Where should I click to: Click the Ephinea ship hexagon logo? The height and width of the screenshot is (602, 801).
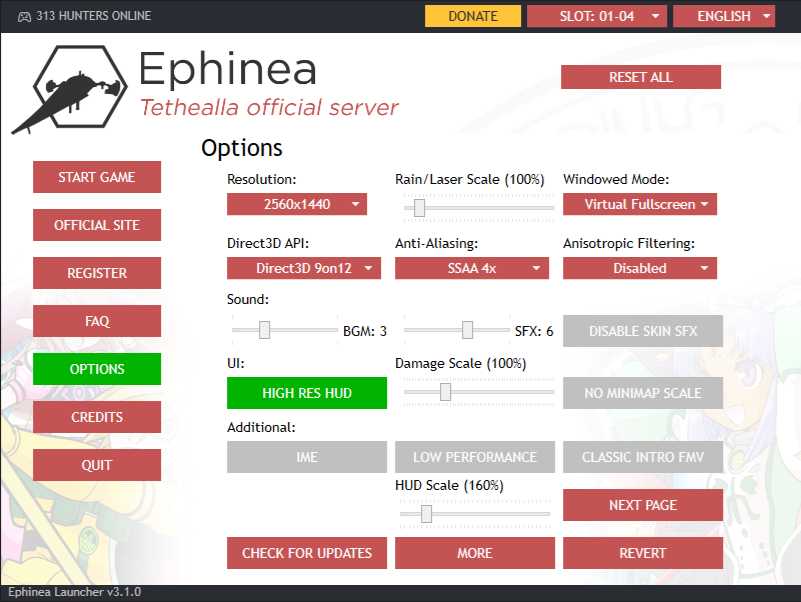coord(70,89)
